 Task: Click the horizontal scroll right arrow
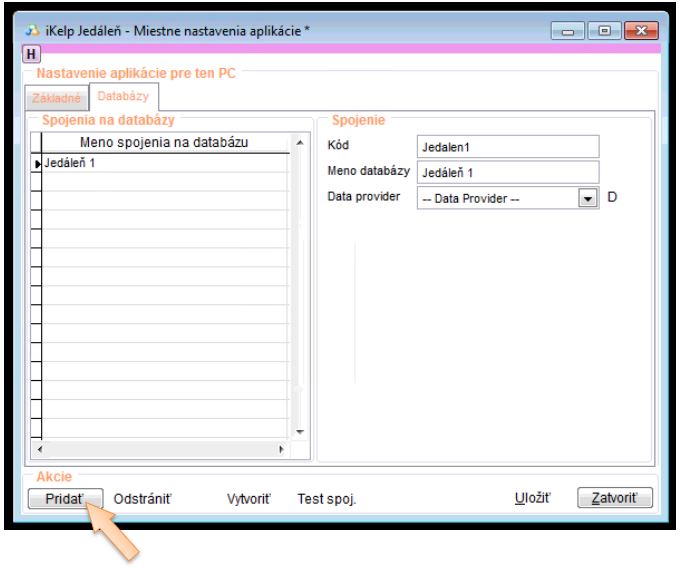(x=281, y=450)
